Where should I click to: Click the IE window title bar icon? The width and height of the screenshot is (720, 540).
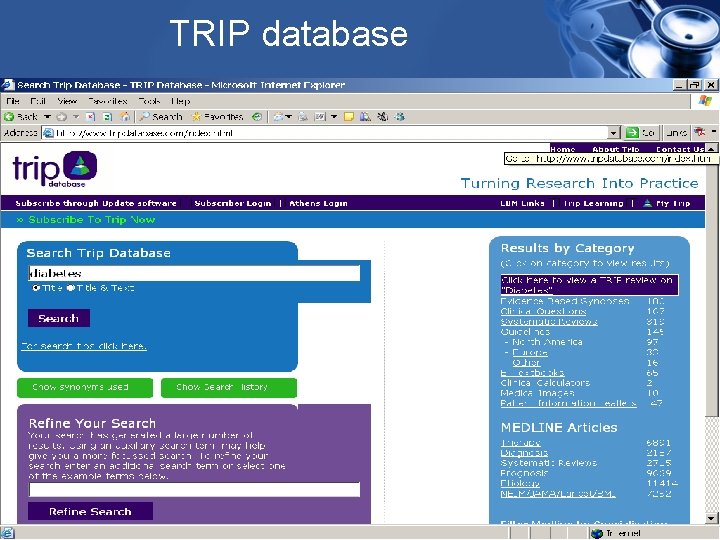(x=8, y=84)
